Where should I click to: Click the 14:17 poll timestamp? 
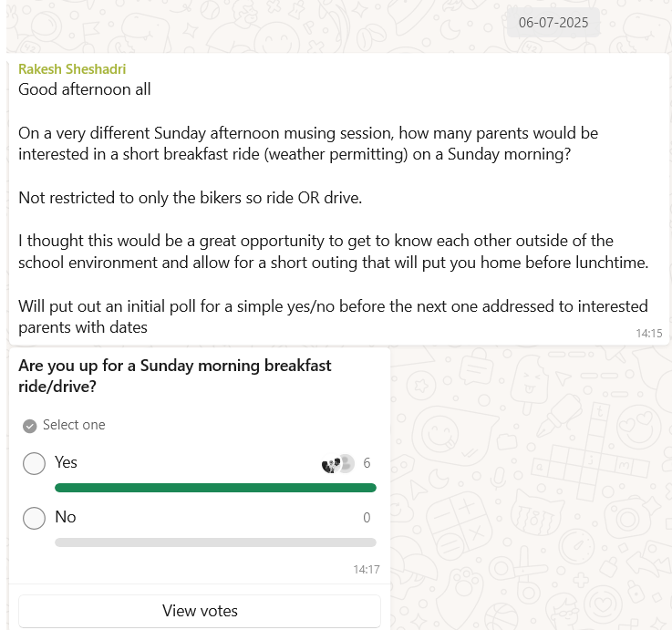click(366, 570)
